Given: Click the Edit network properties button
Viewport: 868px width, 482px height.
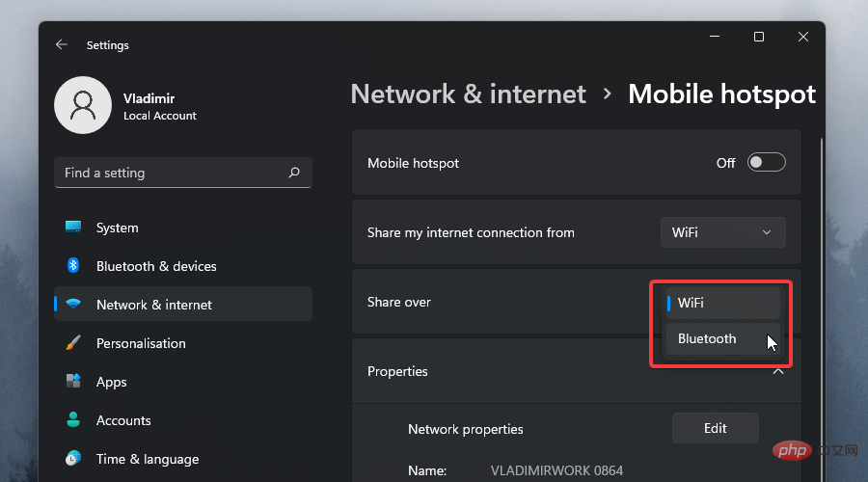Looking at the screenshot, I should tap(715, 428).
